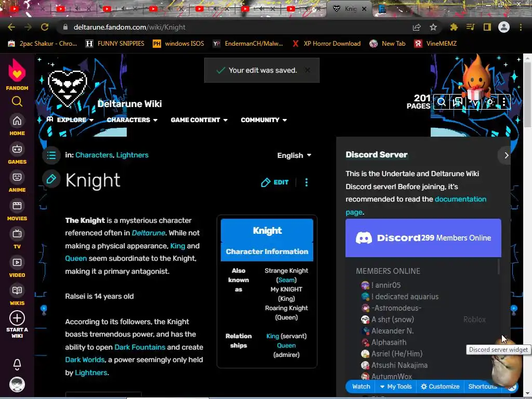
Task: Open the English language dropdown
Action: pyautogui.click(x=294, y=155)
